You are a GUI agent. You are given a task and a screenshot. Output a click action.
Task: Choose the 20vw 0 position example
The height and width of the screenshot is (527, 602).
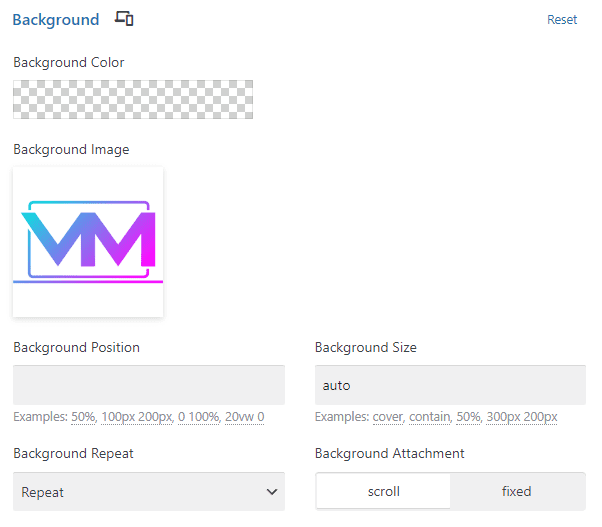tap(245, 417)
